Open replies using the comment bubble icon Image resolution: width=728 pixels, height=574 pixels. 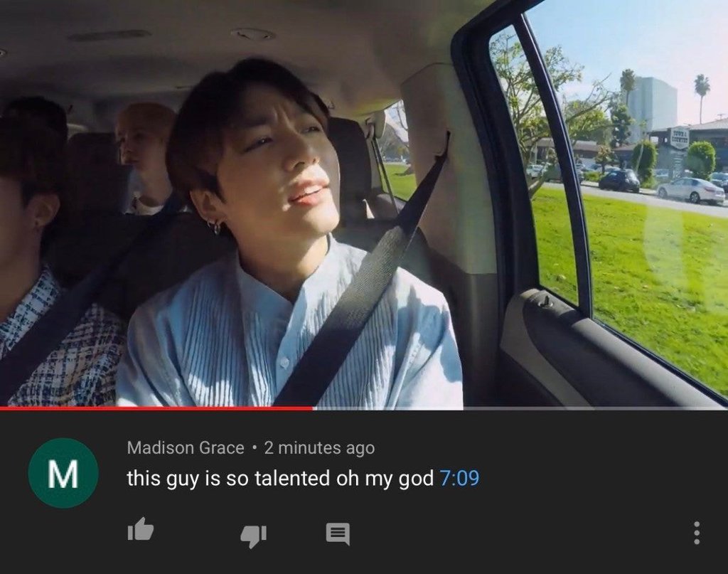pyautogui.click(x=338, y=533)
